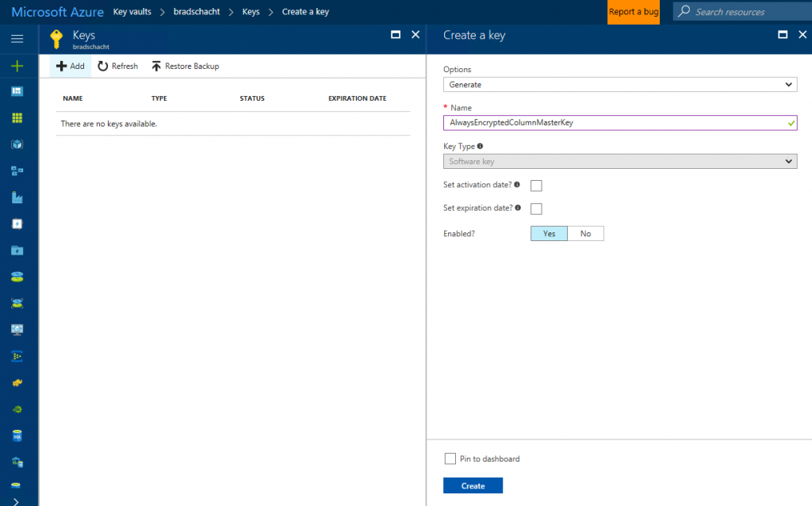
Task: Click 'There are no keys available.' text
Action: pyautogui.click(x=109, y=124)
